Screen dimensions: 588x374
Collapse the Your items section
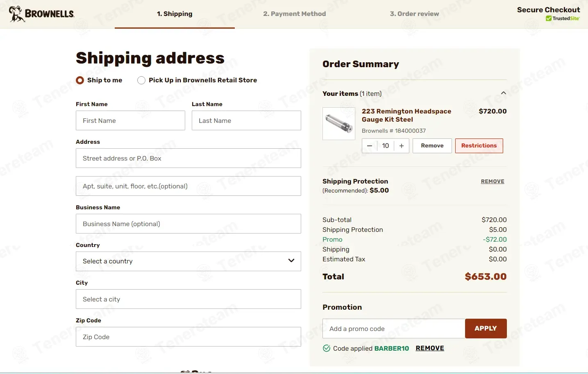(504, 93)
